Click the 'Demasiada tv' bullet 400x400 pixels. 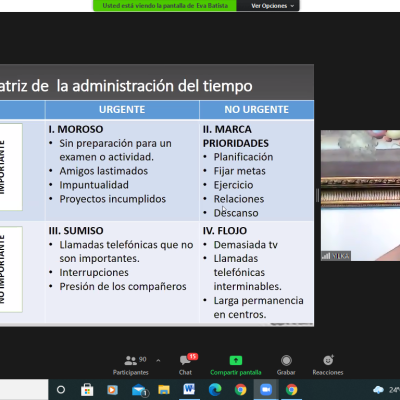click(246, 245)
